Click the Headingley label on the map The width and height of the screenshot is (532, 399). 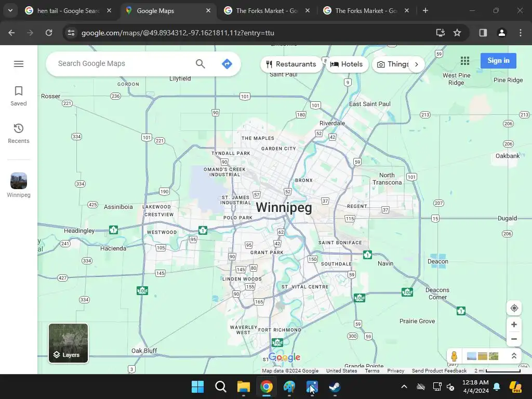pos(79,231)
